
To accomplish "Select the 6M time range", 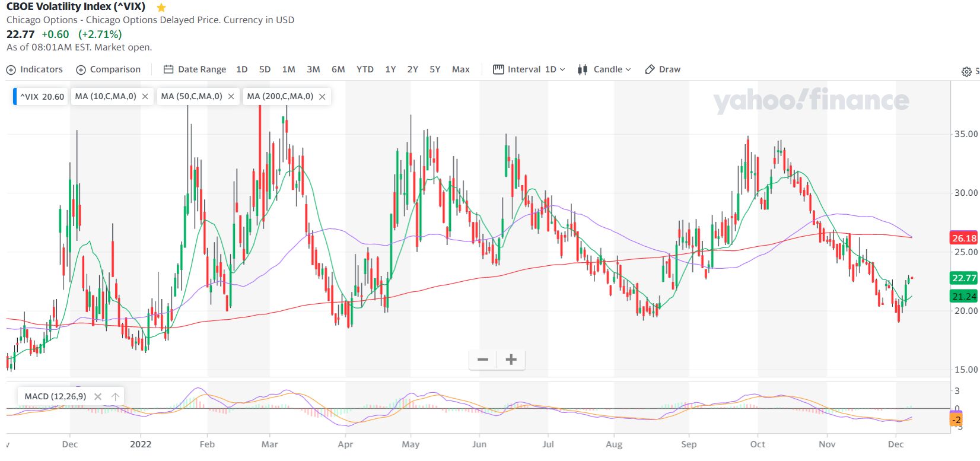I will pos(338,69).
